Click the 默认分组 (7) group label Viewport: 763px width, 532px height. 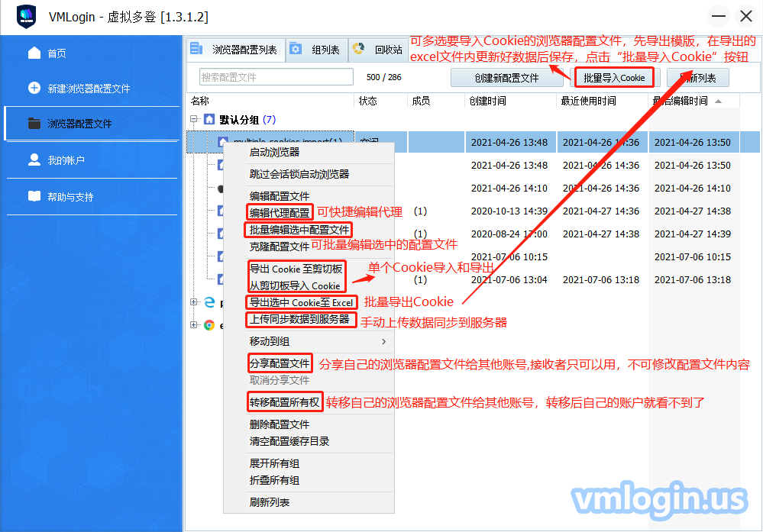pyautogui.click(x=247, y=120)
